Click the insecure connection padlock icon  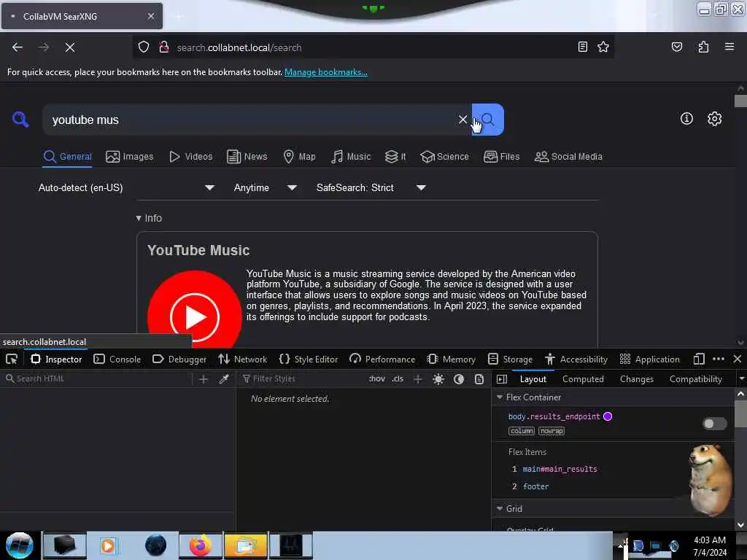tap(164, 47)
